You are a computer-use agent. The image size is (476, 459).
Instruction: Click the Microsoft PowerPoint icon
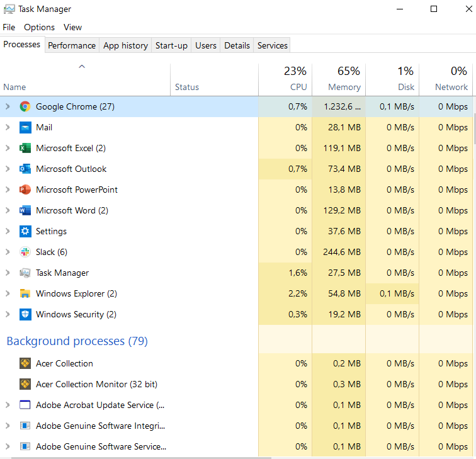25,190
